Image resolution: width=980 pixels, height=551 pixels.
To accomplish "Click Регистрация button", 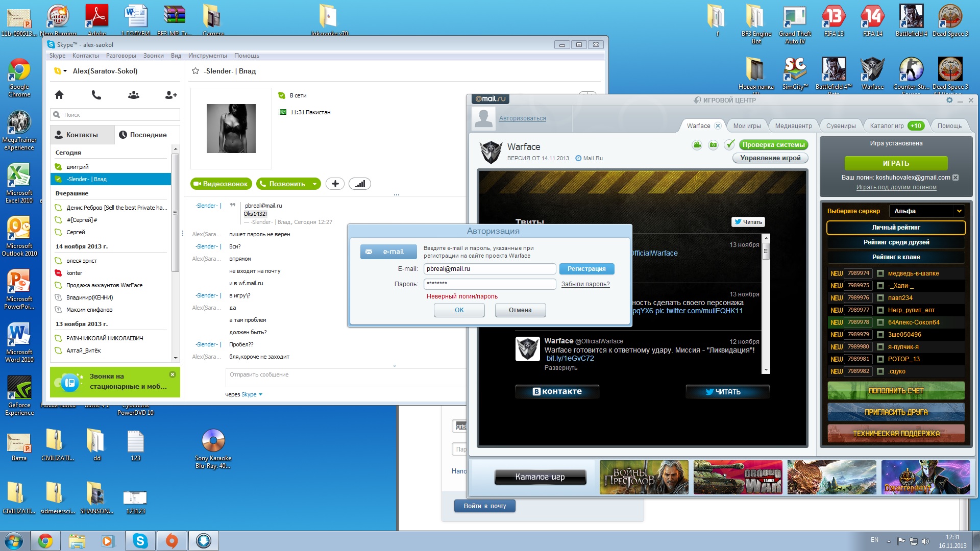I will (x=586, y=269).
